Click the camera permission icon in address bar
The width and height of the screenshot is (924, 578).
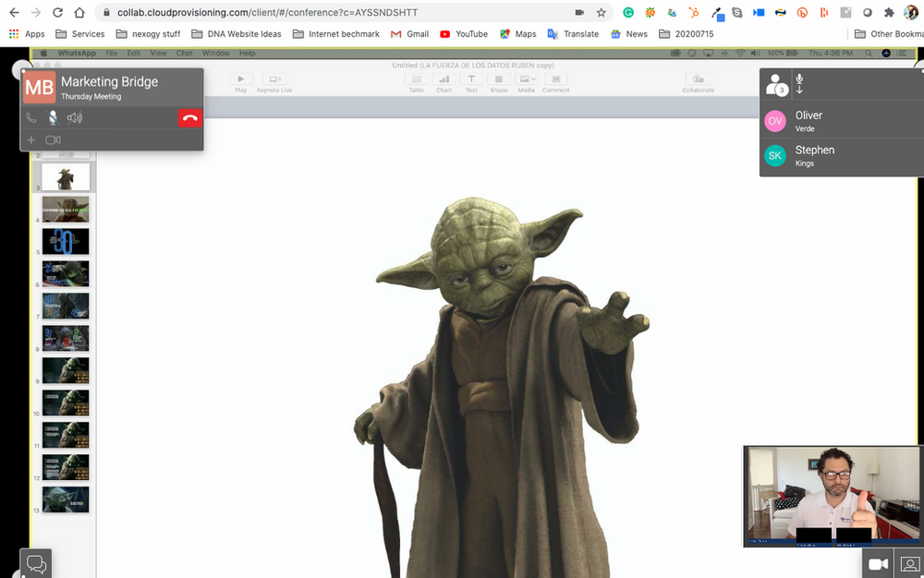pyautogui.click(x=579, y=12)
